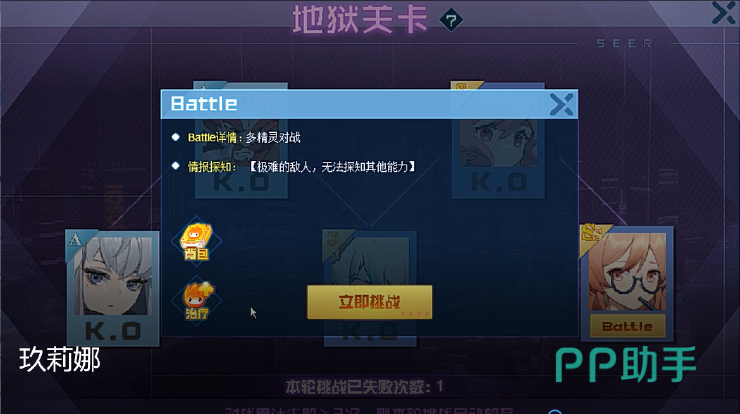Close the Battle dialog

click(562, 104)
